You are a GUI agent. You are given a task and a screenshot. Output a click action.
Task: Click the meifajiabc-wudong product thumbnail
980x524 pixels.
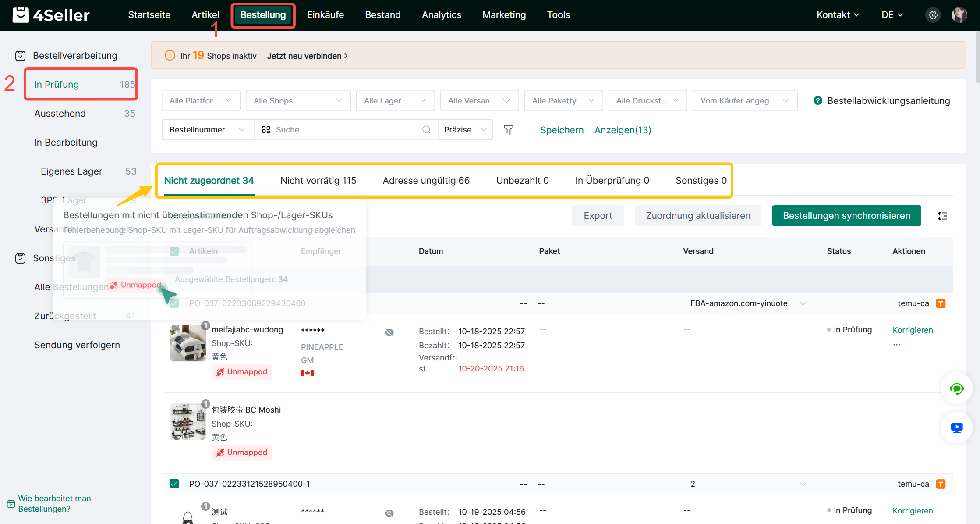(188, 343)
